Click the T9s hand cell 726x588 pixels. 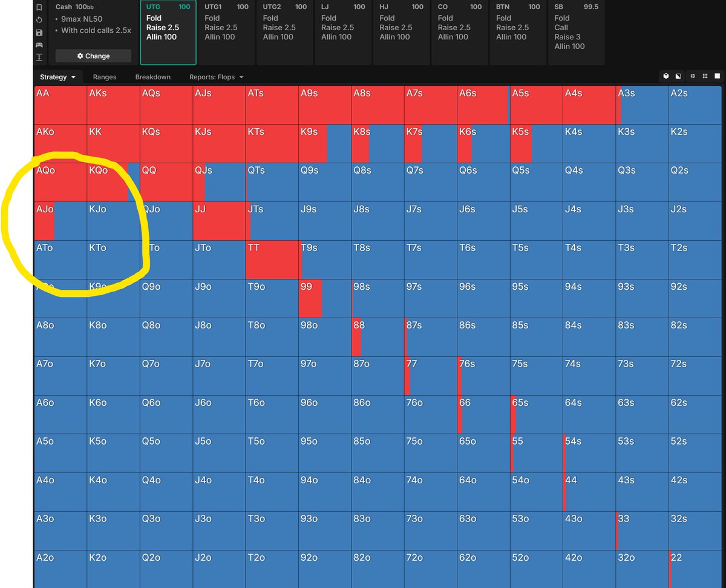325,260
